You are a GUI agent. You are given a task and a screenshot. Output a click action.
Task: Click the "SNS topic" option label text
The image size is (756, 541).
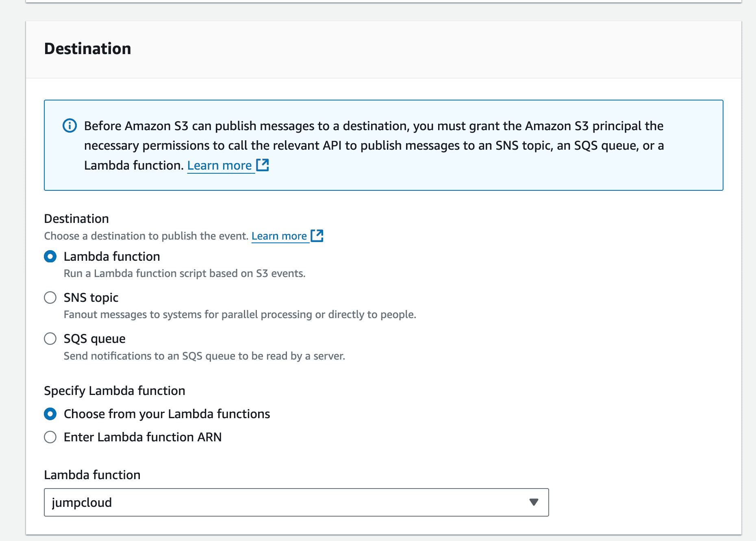coord(91,298)
